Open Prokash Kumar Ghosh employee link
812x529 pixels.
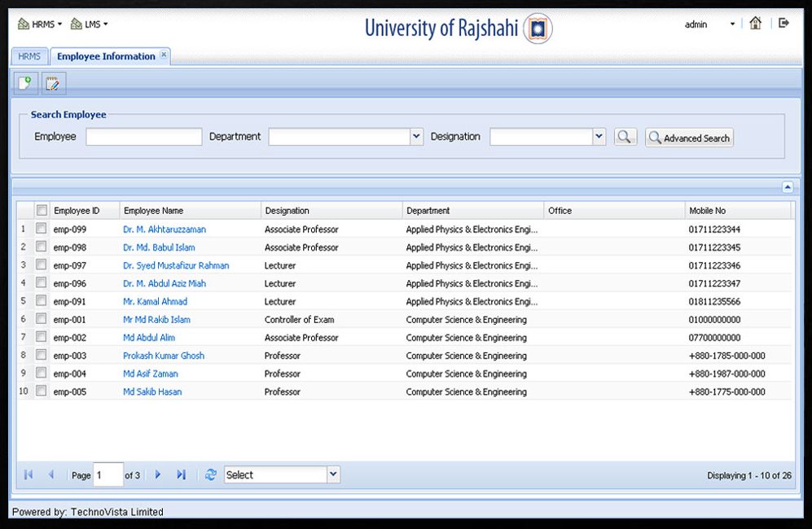[x=164, y=356]
